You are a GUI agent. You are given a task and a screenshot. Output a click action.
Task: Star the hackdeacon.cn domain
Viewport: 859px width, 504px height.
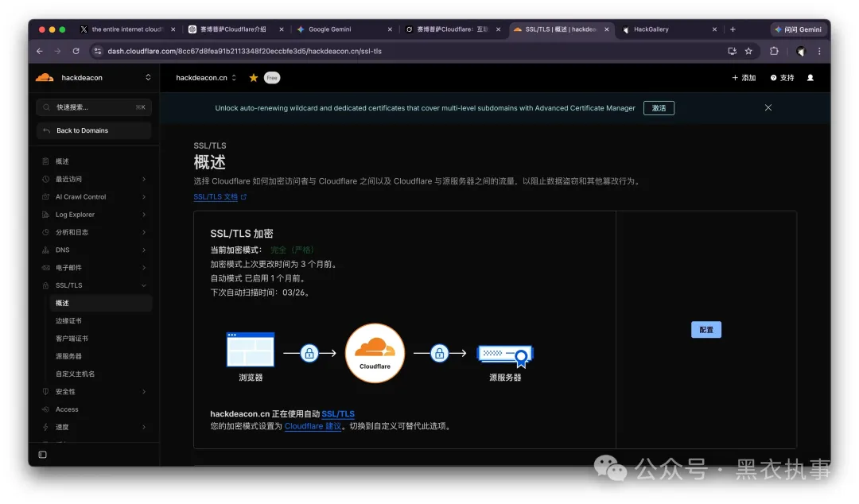pyautogui.click(x=253, y=78)
